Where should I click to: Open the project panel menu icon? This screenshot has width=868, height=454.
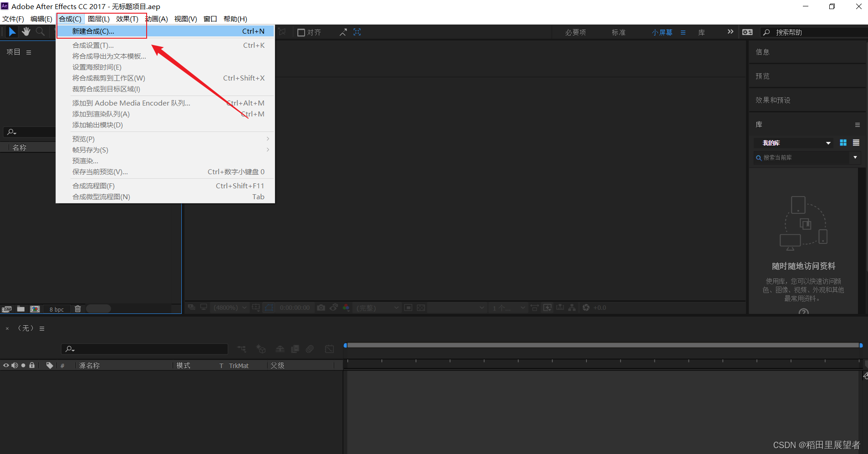point(29,52)
